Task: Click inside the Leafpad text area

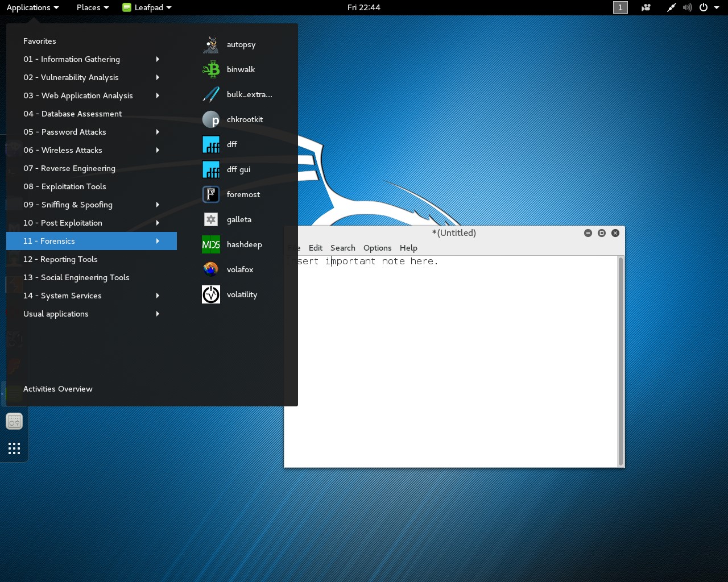Action: click(x=455, y=364)
